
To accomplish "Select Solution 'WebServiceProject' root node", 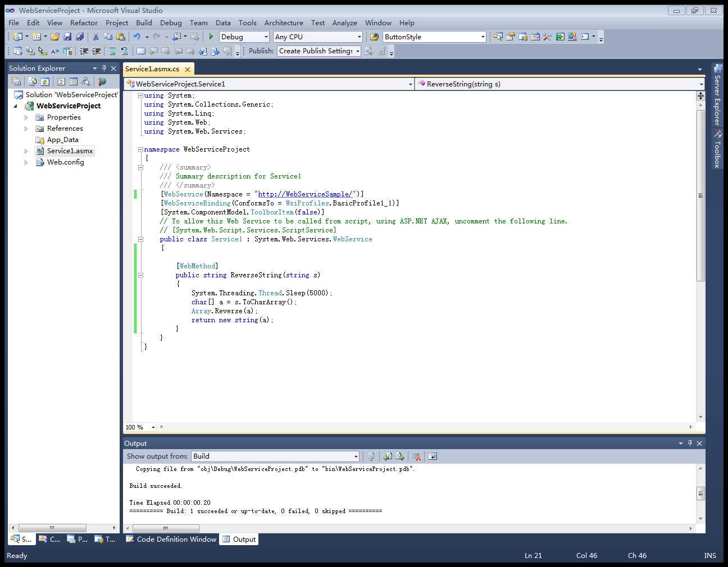I will [x=66, y=95].
